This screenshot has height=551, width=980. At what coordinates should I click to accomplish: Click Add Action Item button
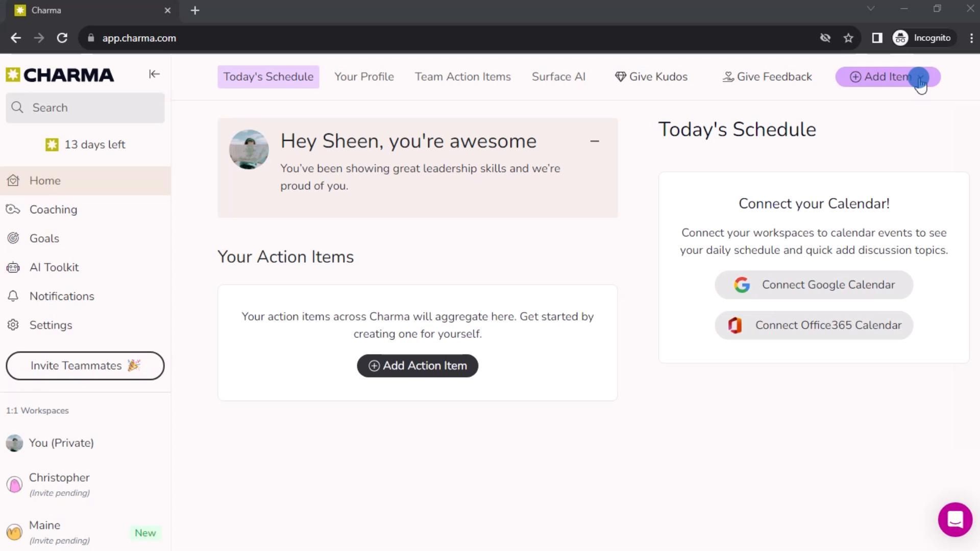point(417,366)
